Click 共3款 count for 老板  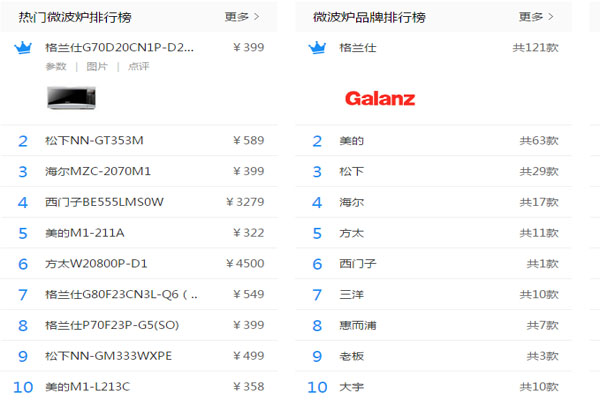coord(543,356)
